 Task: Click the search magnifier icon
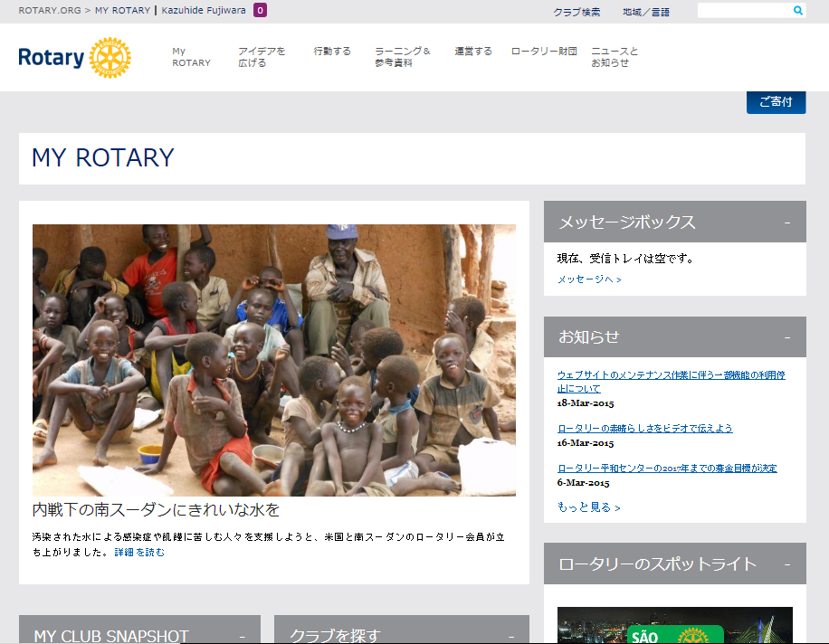[x=798, y=10]
